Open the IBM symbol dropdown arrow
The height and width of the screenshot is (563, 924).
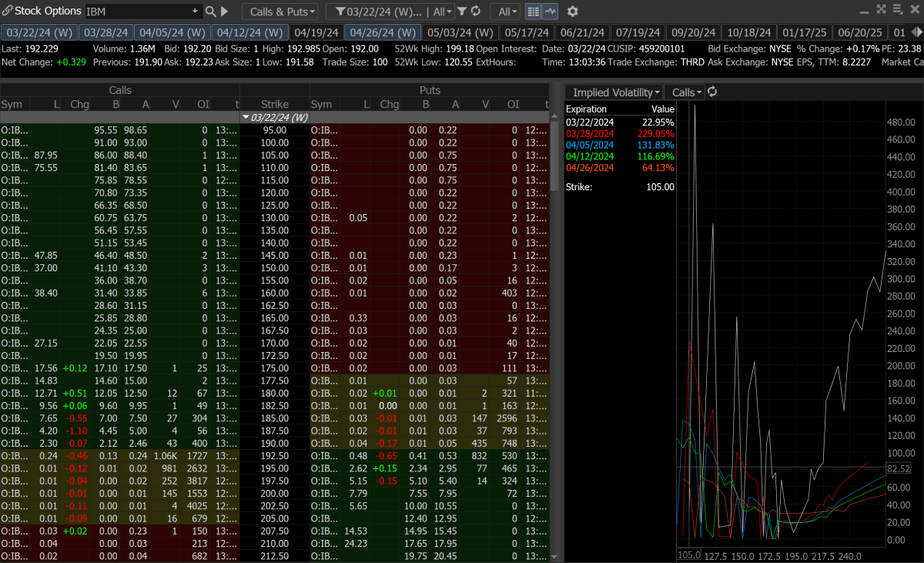pyautogui.click(x=194, y=12)
